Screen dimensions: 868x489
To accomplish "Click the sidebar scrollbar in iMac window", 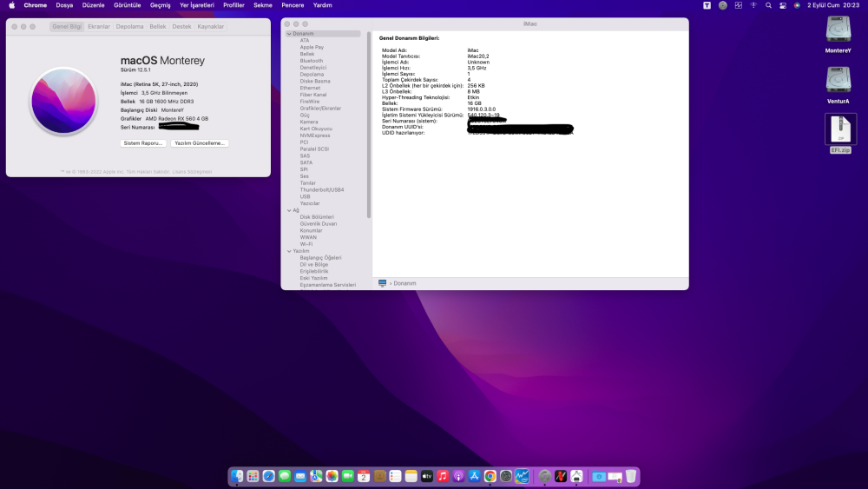I will [x=369, y=124].
